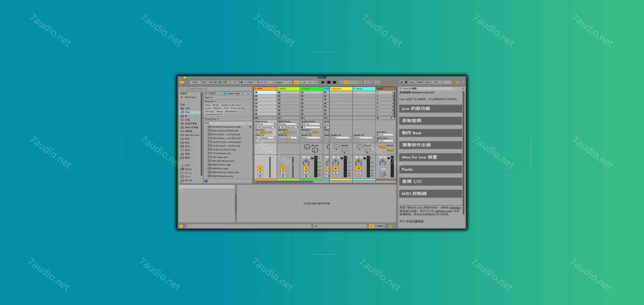Arm the 3 Audio track for recording
Screen dimensions: 644x305
pyautogui.click(x=305, y=176)
